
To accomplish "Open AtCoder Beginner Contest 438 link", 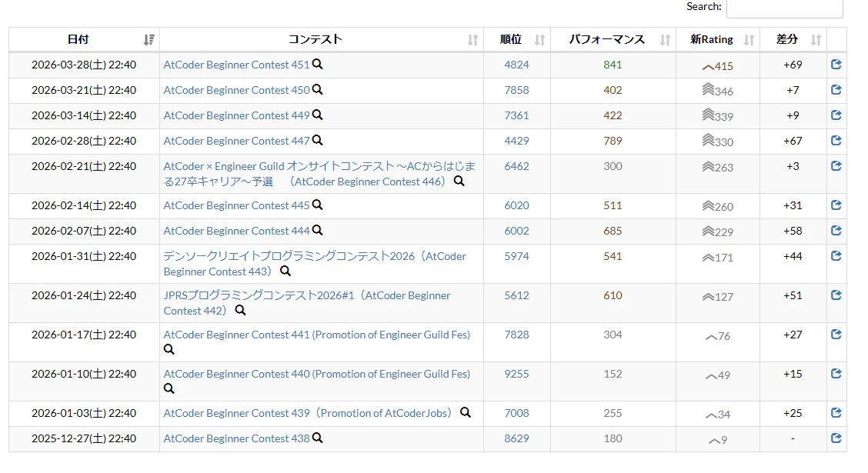I will [236, 438].
